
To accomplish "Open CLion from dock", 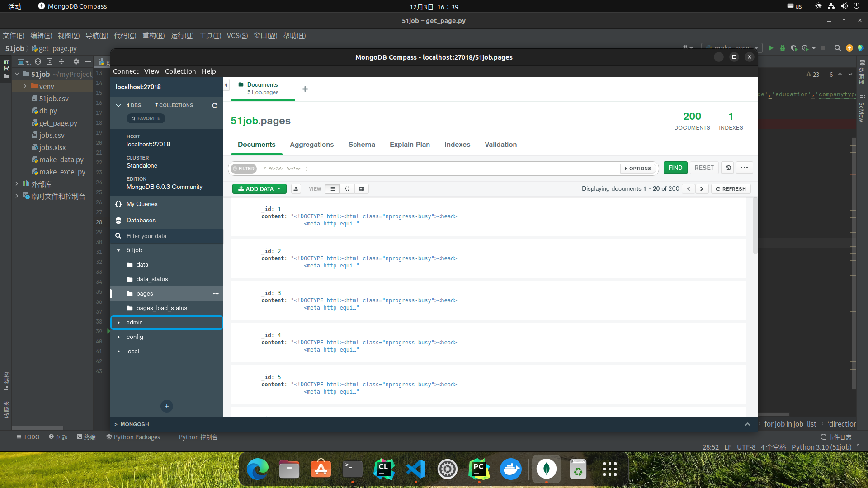I will point(384,469).
